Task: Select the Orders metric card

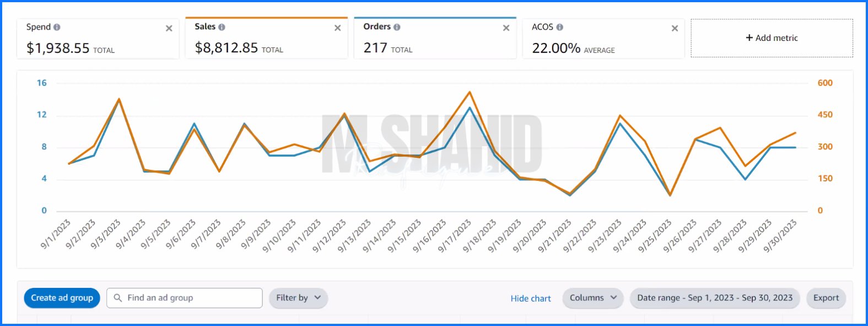Action: [435, 38]
